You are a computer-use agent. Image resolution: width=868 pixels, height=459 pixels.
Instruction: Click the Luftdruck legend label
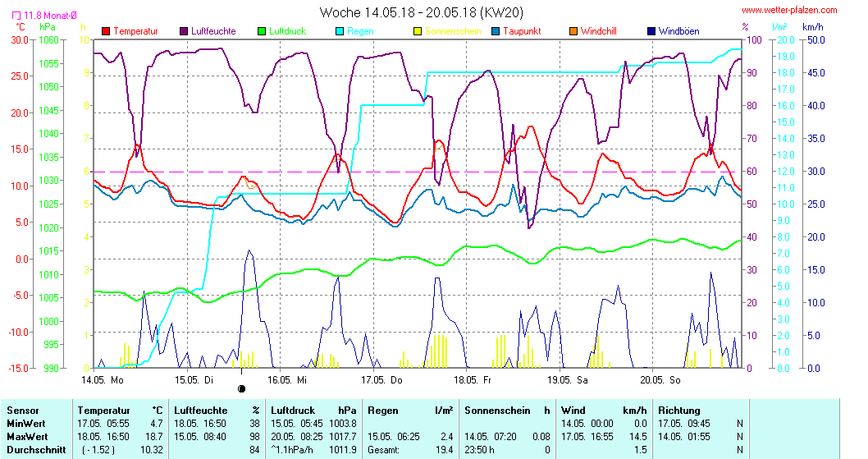point(288,31)
